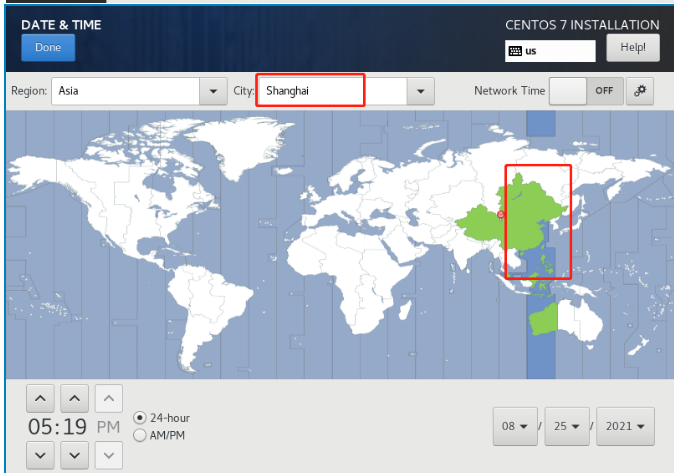Increase the minutes with up arrow
Viewport: 674px width, 473px height.
(x=75, y=399)
